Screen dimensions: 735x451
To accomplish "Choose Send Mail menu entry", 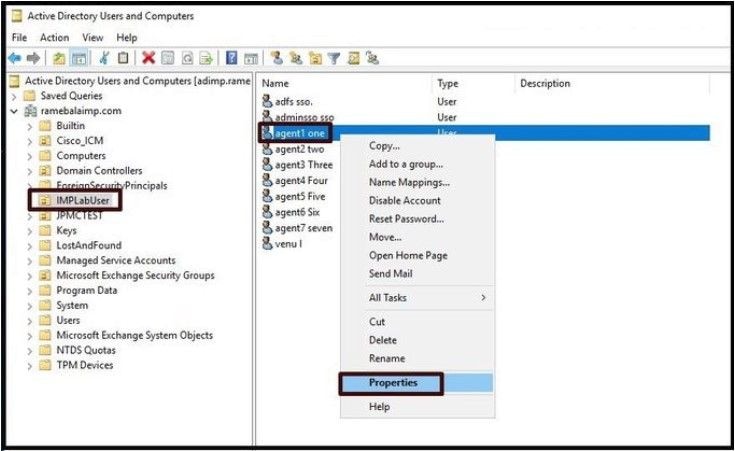I will click(417, 274).
